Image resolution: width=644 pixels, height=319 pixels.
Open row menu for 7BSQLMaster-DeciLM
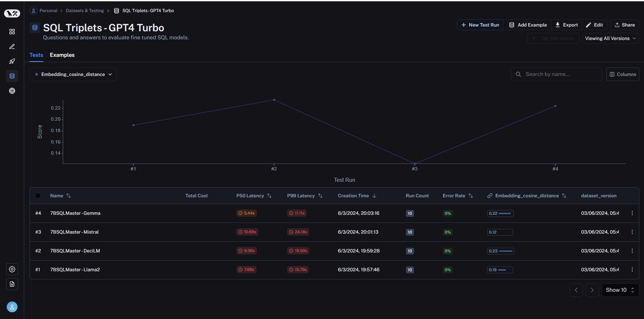(632, 251)
